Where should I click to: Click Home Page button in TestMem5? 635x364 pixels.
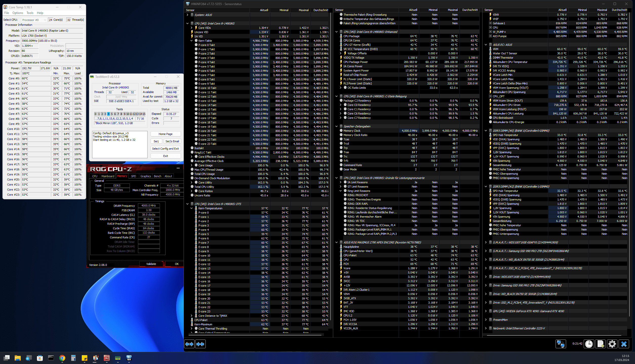(166, 134)
